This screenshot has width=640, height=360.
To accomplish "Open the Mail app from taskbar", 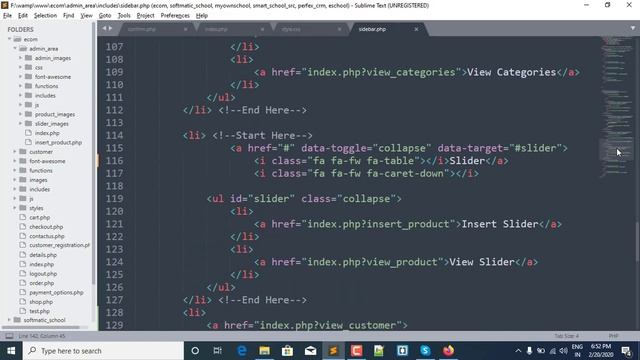I will (x=310, y=351).
